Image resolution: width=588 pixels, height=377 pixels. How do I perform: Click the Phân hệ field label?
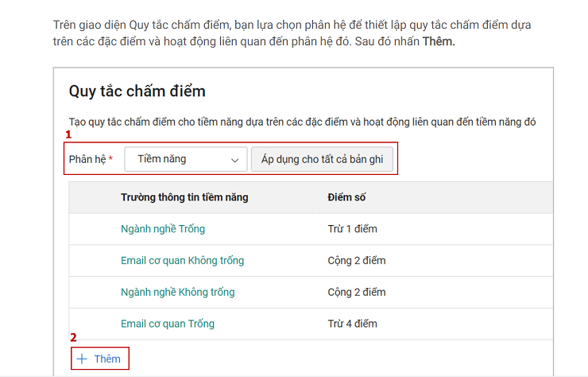(91, 159)
